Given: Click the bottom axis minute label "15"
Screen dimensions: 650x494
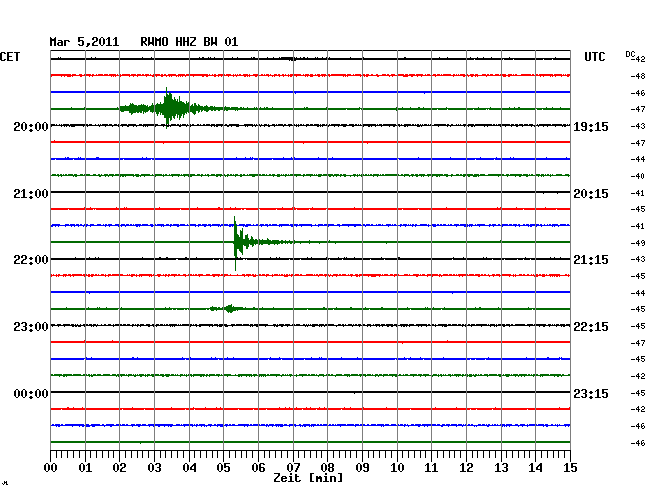Looking at the screenshot, I should point(570,468).
